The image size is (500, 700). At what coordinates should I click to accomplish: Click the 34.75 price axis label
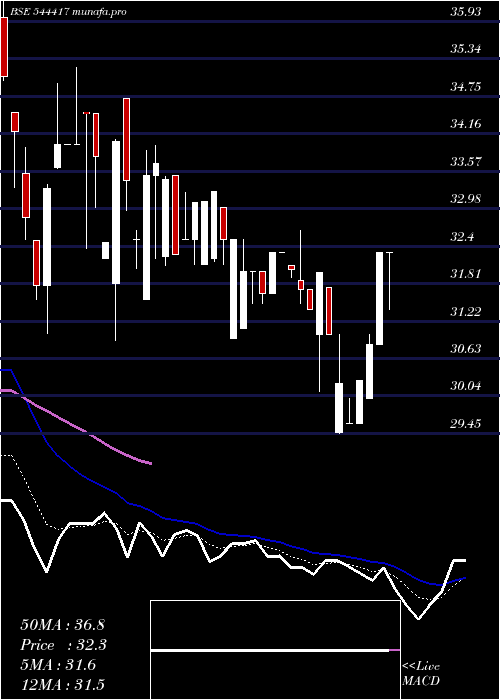coord(466,86)
